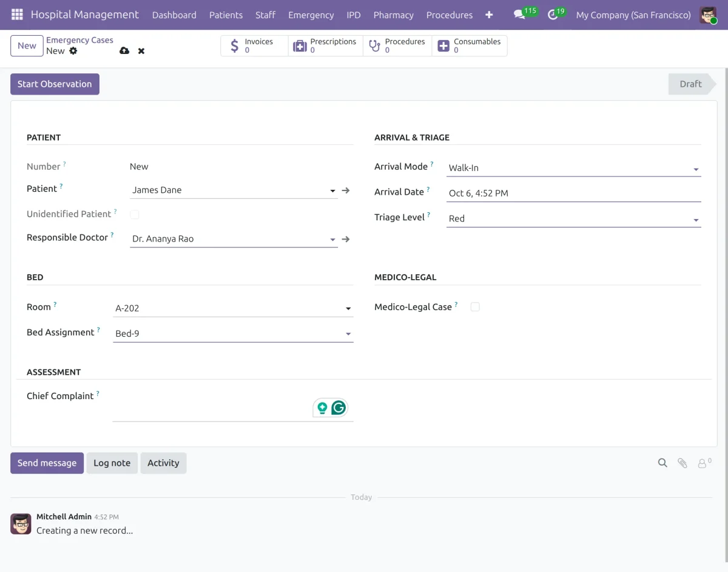Attach a file with the paperclip icon
The height and width of the screenshot is (572, 728).
(x=682, y=463)
